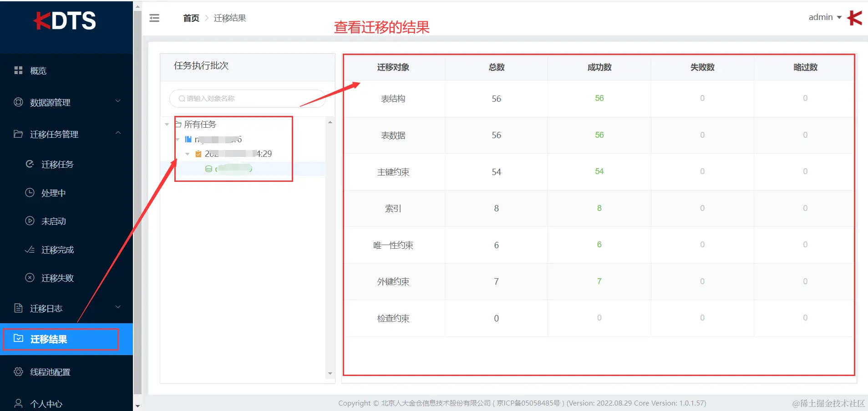868x411 pixels.
Task: Click the 迁移对象 column header
Action: [393, 67]
